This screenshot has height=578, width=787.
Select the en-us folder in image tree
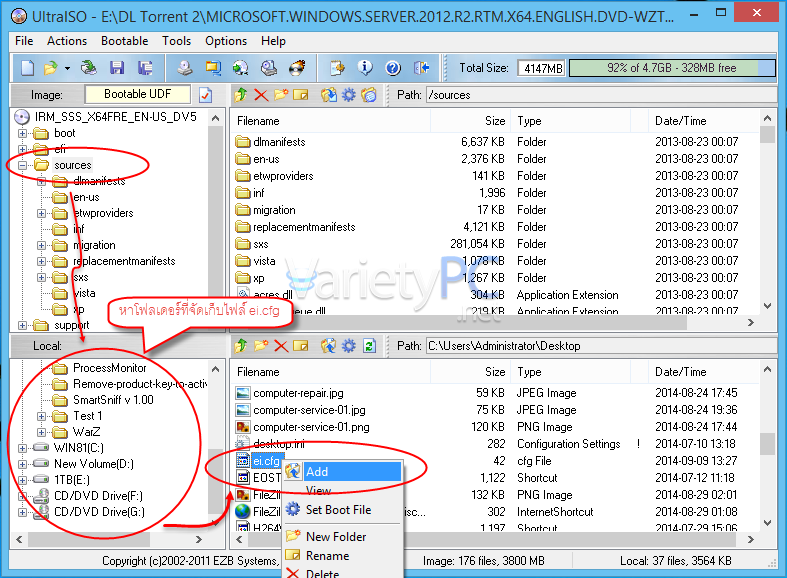[x=86, y=197]
